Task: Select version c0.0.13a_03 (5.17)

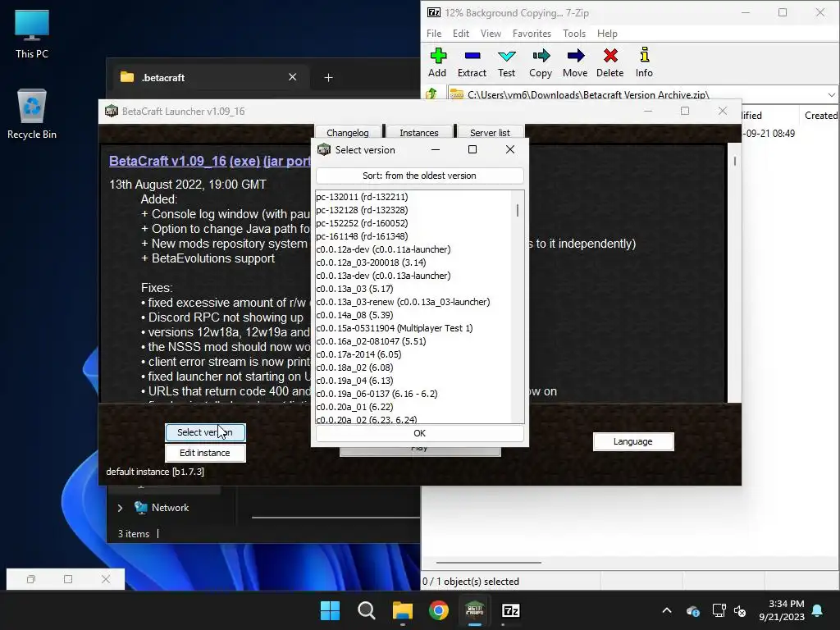Action: (x=413, y=289)
